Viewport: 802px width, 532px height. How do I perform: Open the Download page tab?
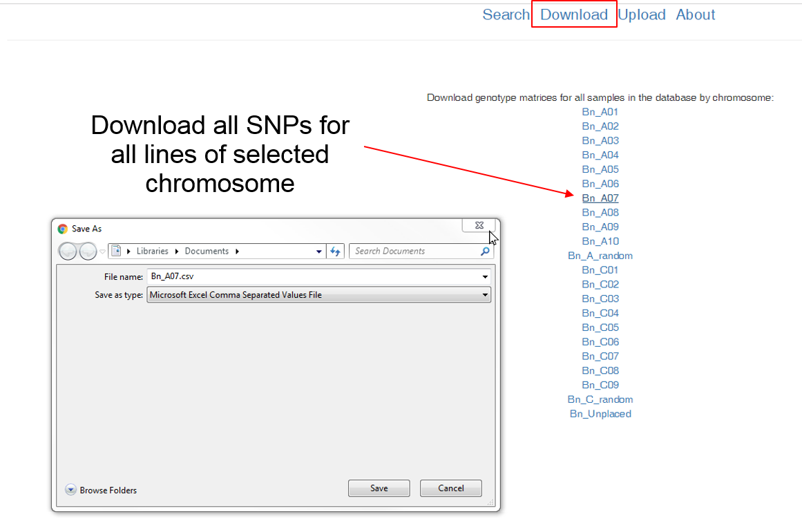point(574,15)
